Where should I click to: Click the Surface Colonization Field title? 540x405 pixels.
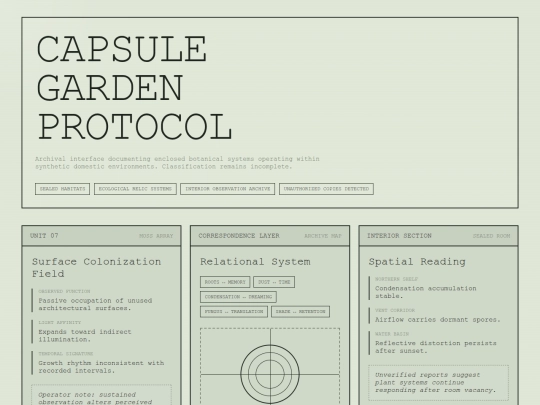point(96,268)
